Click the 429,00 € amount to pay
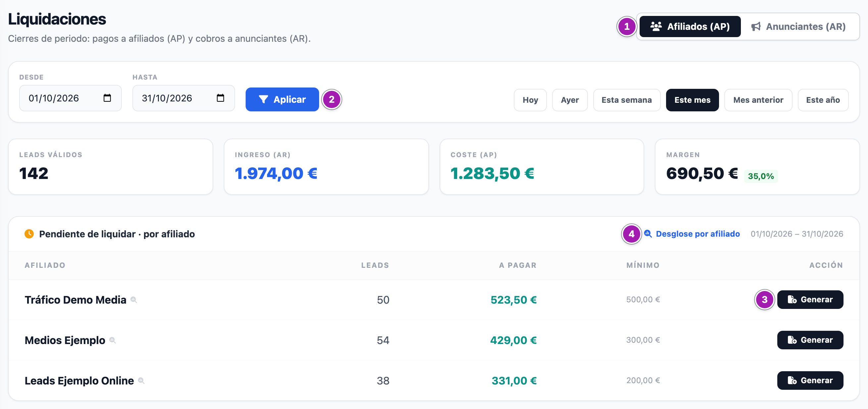 point(513,340)
